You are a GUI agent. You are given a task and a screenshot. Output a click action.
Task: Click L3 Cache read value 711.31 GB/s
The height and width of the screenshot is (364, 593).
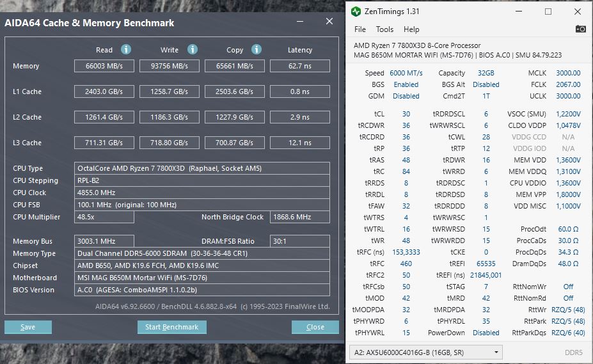coord(104,143)
